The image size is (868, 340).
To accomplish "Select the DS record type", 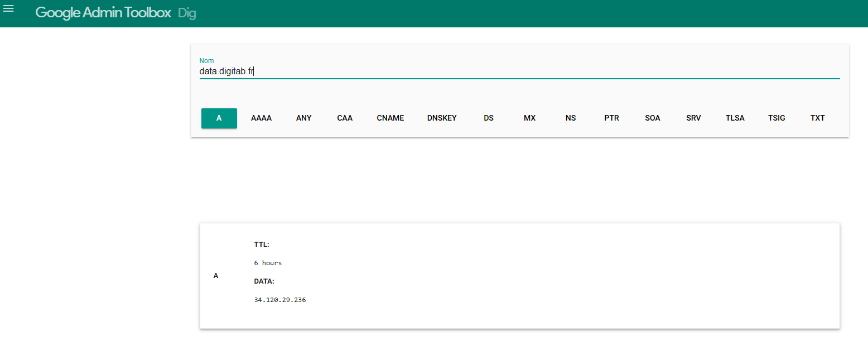I will click(x=489, y=118).
